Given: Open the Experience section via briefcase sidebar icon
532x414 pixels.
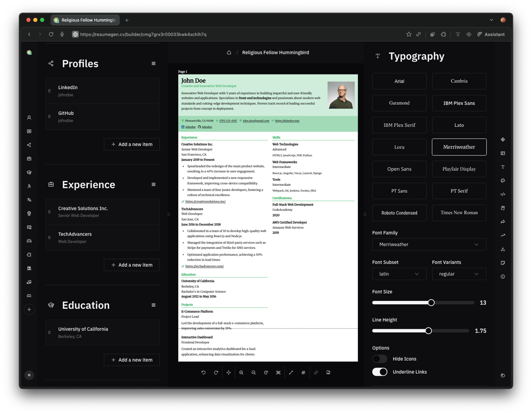Looking at the screenshot, I should click(29, 159).
